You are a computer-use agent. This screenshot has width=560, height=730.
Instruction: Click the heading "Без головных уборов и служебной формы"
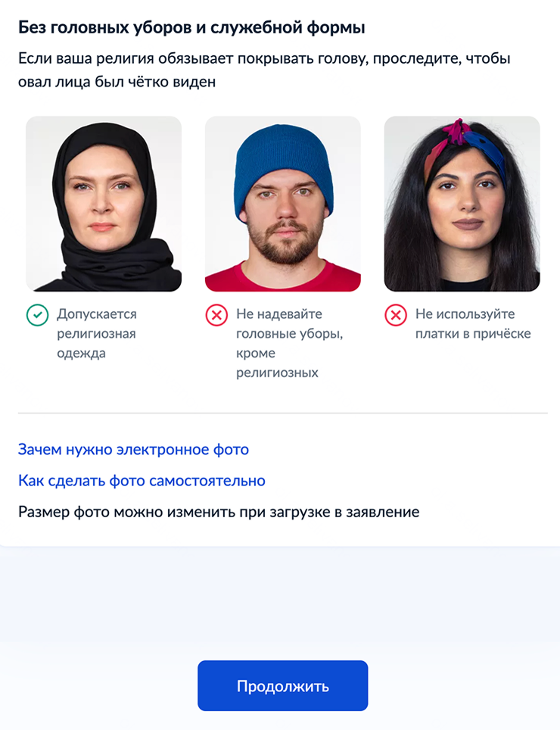191,28
